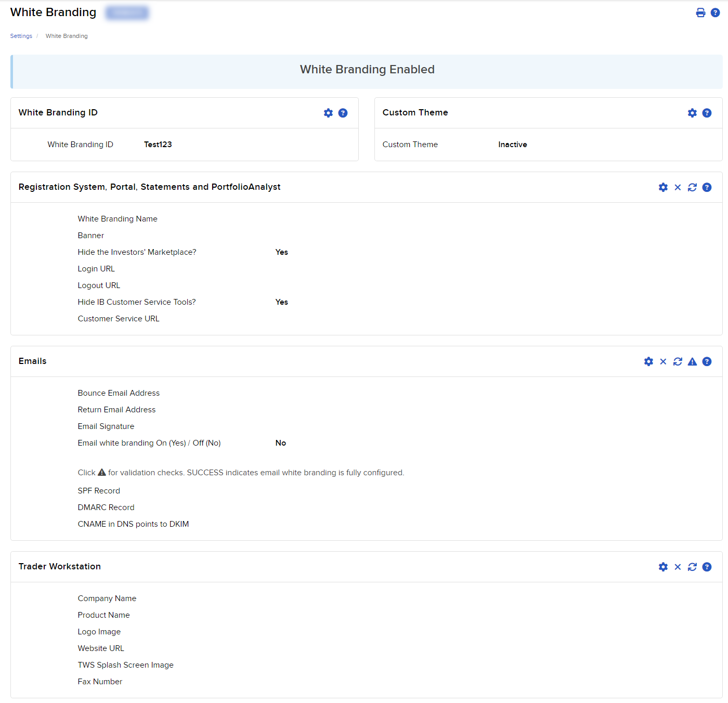Open help for Trader Workstation section

coord(707,567)
